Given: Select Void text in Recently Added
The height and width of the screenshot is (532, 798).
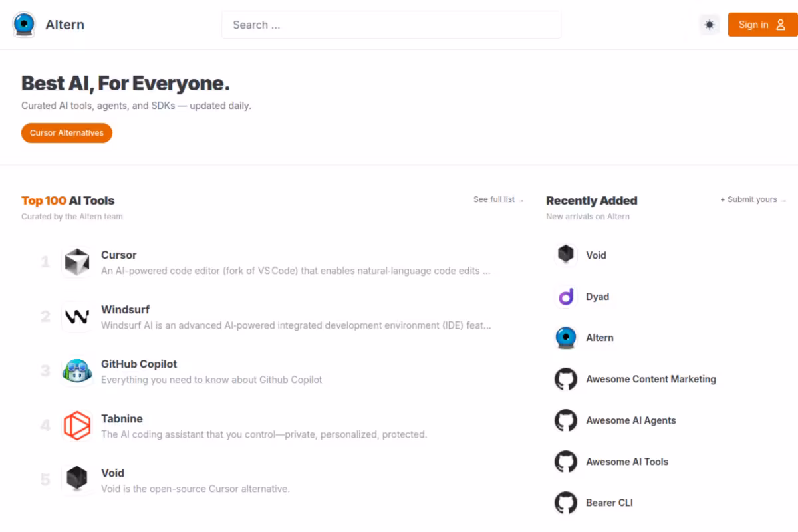Looking at the screenshot, I should coord(596,255).
